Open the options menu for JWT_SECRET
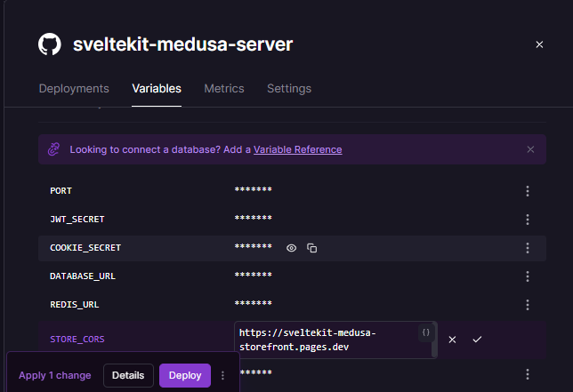Screen dimensions: 573x392 pyautogui.click(x=528, y=220)
